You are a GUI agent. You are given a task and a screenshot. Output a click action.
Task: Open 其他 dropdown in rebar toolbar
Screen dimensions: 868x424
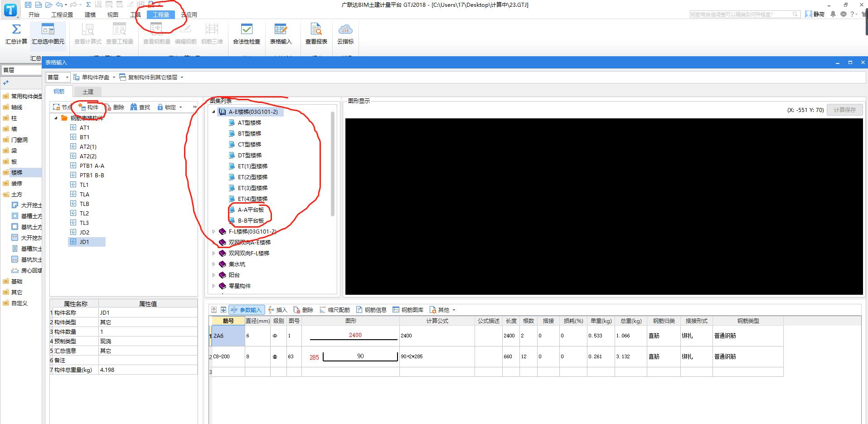(x=442, y=310)
